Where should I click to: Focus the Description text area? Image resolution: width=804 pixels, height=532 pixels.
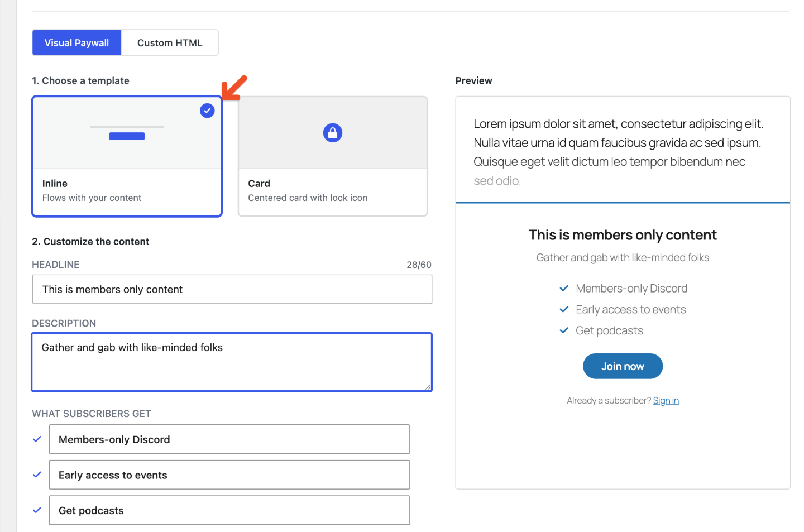[232, 362]
